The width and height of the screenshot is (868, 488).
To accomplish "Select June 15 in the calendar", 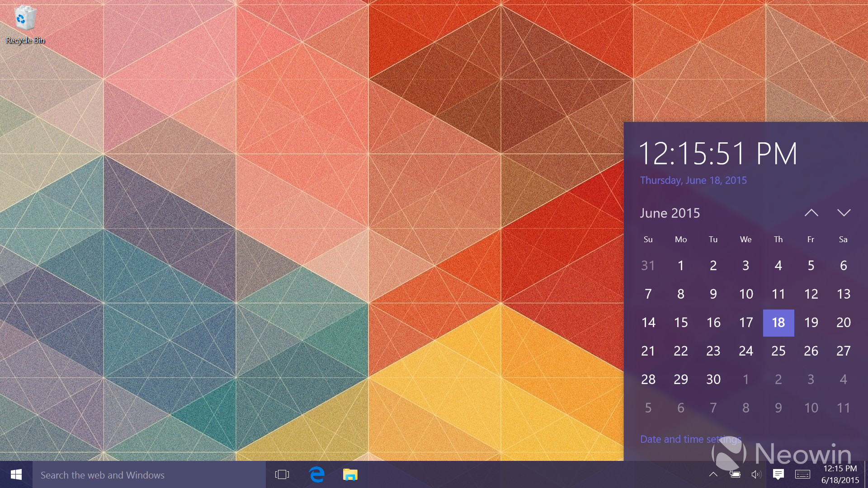I will pos(681,323).
